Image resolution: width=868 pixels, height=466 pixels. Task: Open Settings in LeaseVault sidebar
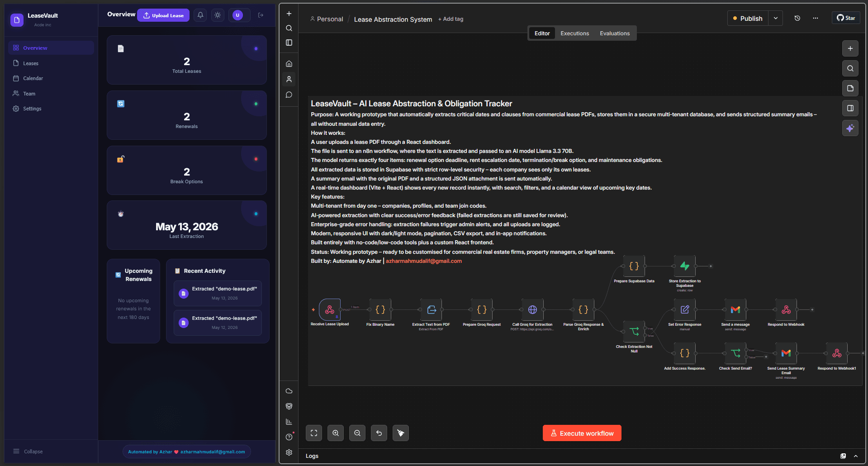pyautogui.click(x=51, y=109)
